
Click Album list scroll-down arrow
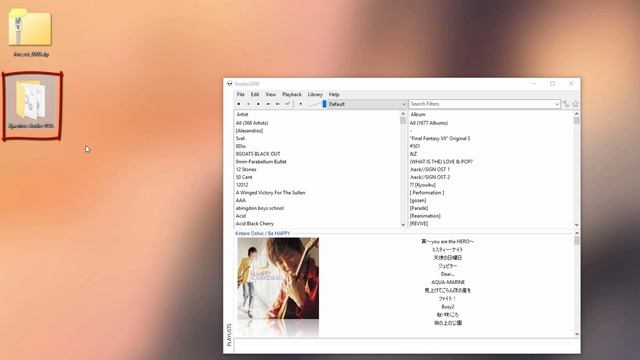tap(576, 224)
